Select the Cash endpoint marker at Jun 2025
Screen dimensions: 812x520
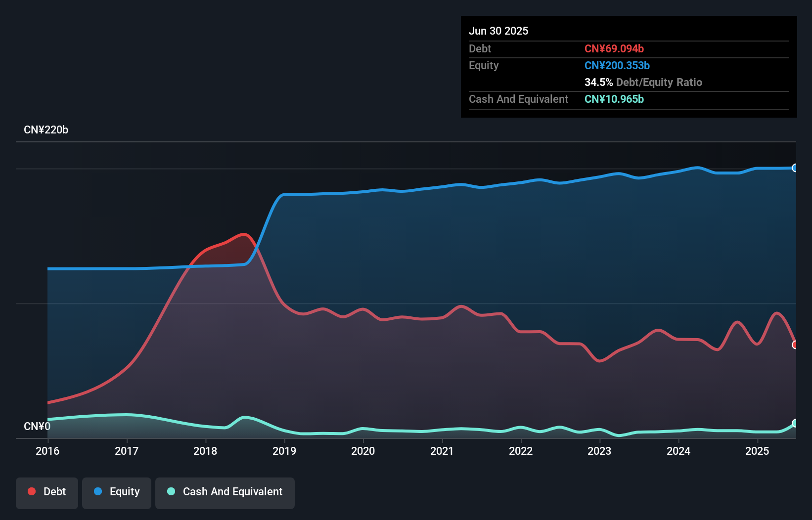pos(795,423)
